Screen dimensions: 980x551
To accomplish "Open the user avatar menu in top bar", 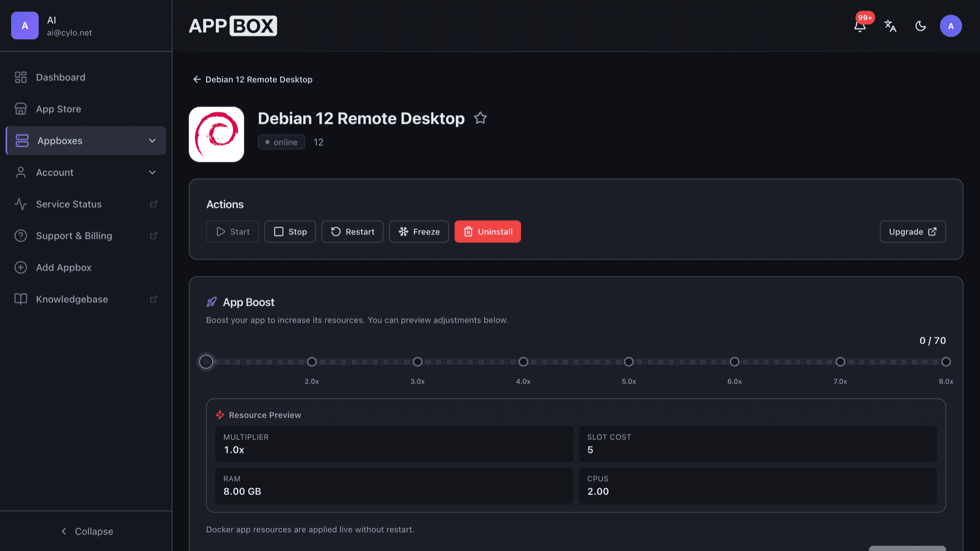I will [x=950, y=26].
